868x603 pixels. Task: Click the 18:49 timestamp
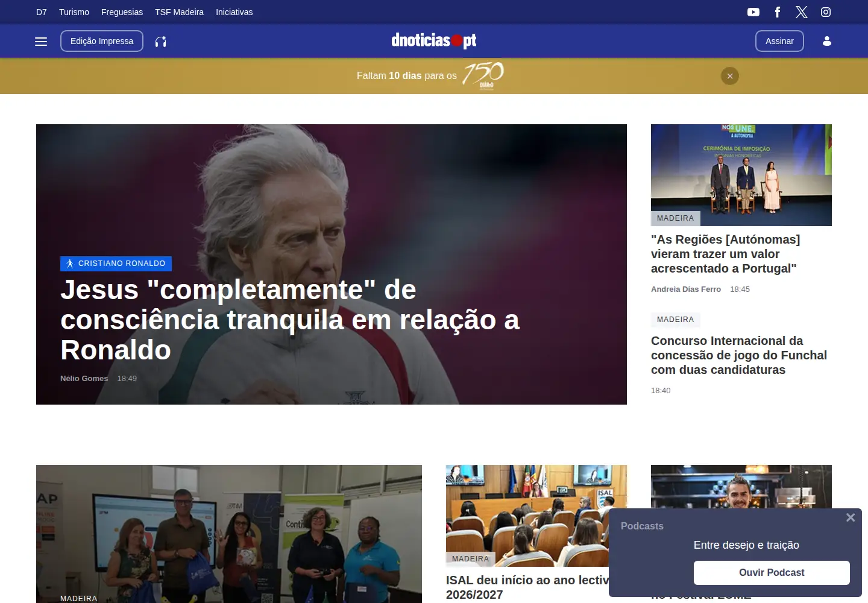[x=127, y=379]
